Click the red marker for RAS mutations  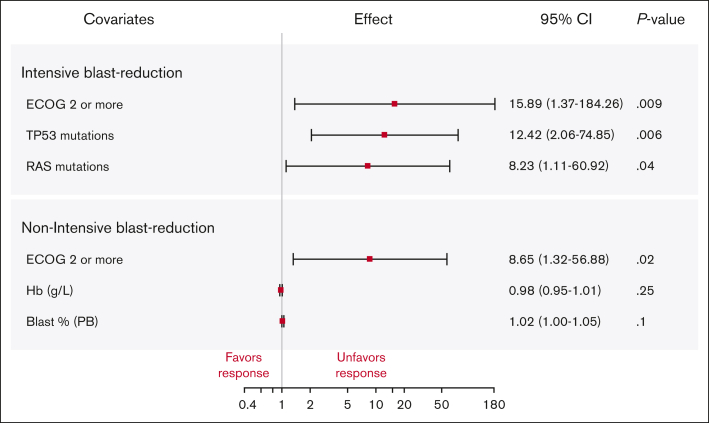pyautogui.click(x=368, y=166)
